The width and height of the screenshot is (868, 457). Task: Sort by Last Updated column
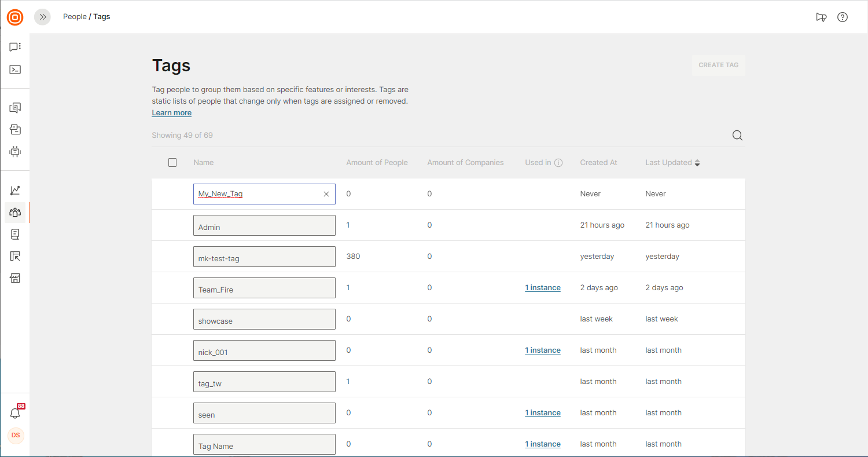point(672,163)
